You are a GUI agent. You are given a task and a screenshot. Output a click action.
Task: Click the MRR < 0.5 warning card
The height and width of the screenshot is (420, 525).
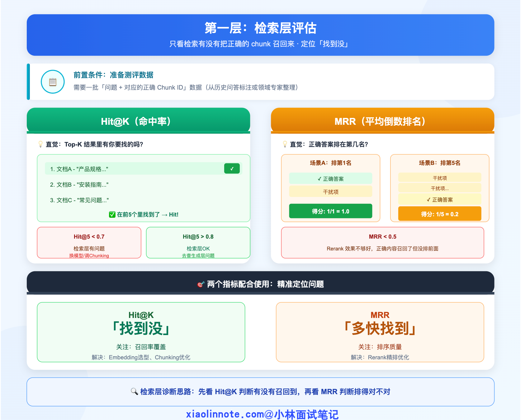pos(382,243)
